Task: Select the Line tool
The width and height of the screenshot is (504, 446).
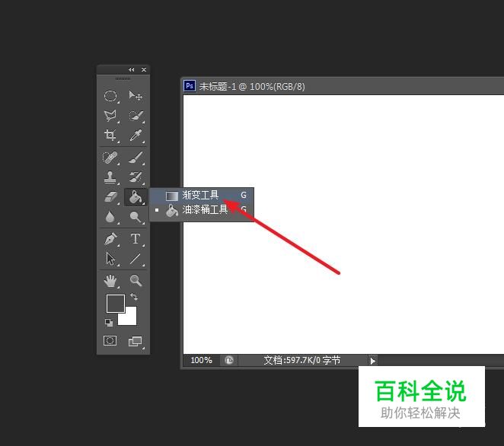Action: [136, 259]
